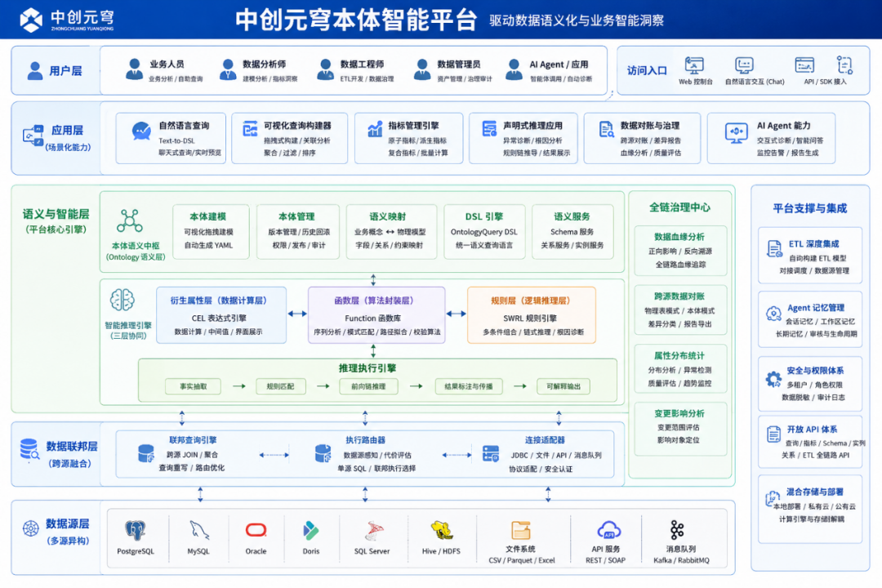882x588 pixels.
Task: Click the 访问入口 label
Action: [647, 71]
